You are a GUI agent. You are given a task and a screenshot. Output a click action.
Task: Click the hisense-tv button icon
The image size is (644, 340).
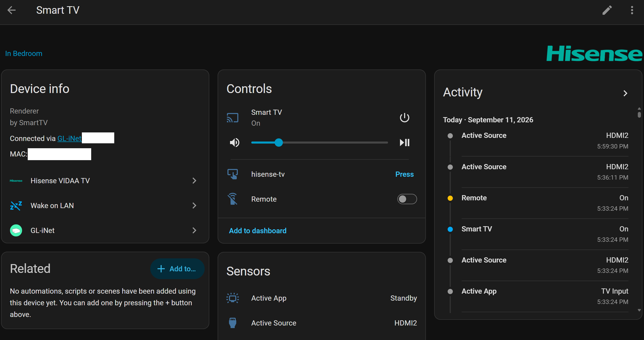233,174
